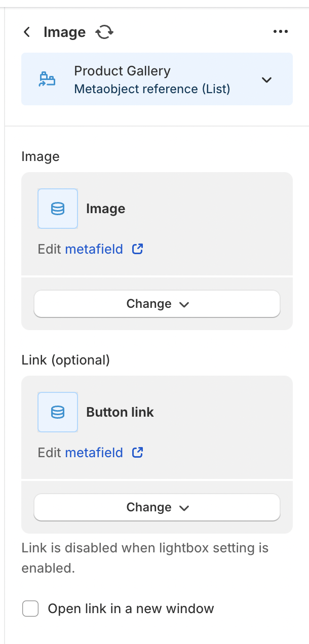Viewport: 309px width, 644px height.
Task: Click metafield link in Link section
Action: pos(94,453)
